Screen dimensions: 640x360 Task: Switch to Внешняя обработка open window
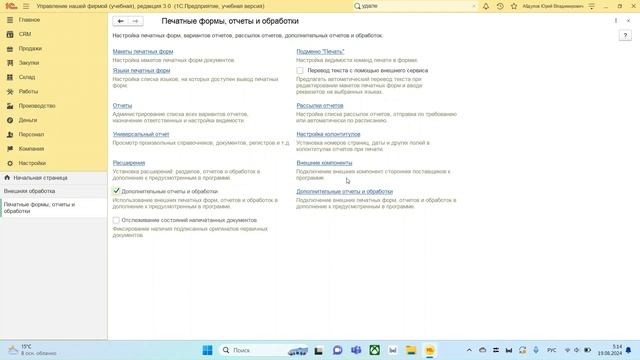pyautogui.click(x=53, y=191)
